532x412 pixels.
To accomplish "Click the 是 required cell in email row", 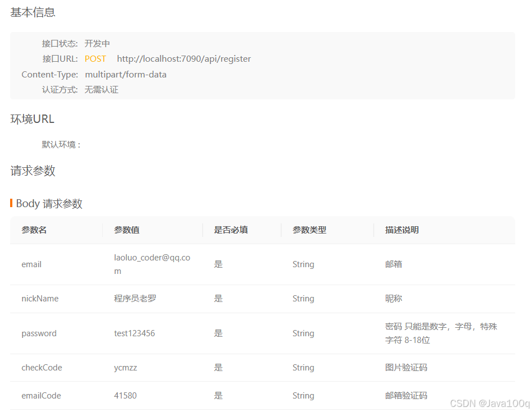I will click(x=218, y=264).
